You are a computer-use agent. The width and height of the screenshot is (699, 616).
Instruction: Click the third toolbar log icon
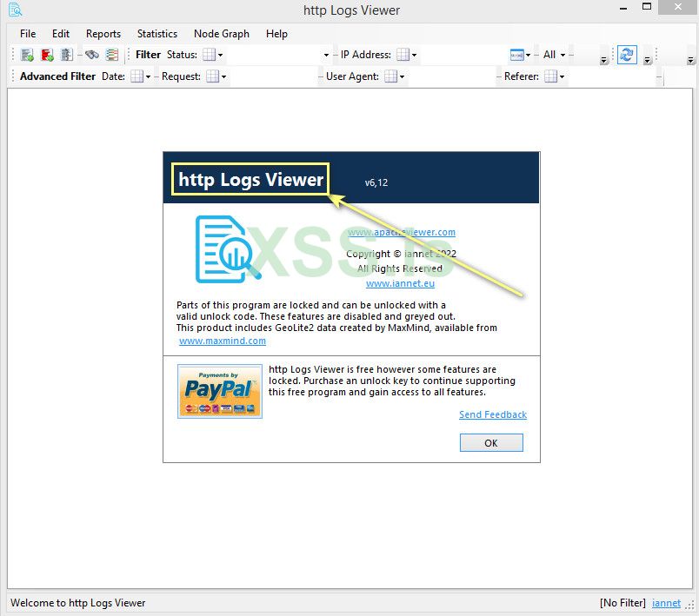point(66,55)
